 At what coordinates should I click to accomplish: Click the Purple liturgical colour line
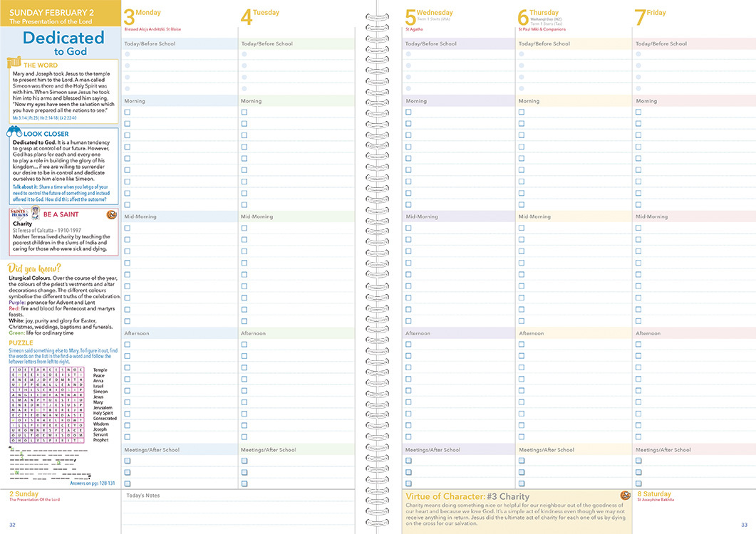pos(51,303)
